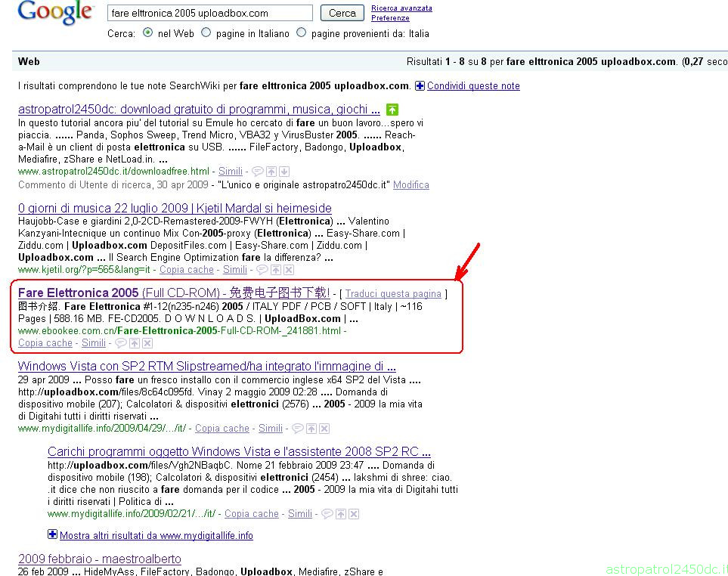Click the comment bubble on the ebookee.com.cn result
The image size is (728, 576).
point(121,343)
